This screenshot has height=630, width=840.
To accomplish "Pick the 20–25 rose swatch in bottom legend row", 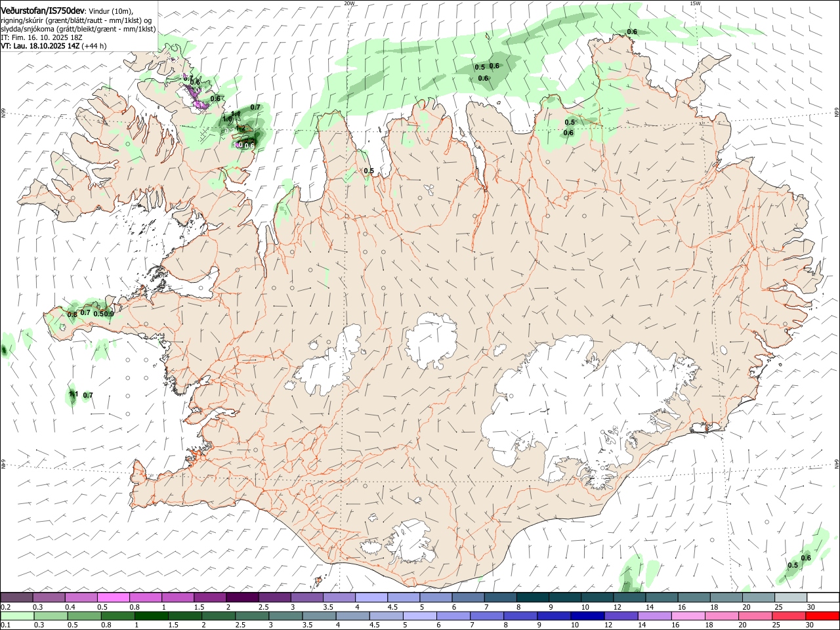I will [x=754, y=616].
